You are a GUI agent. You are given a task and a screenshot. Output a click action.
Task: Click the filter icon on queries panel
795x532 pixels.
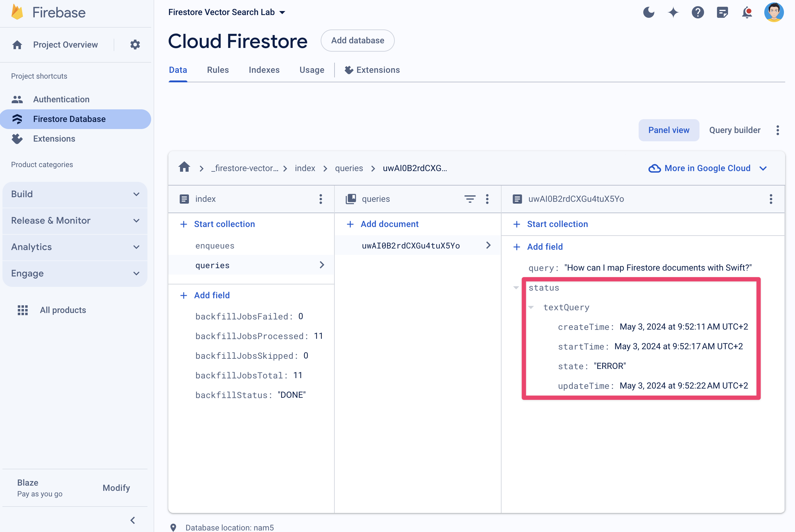[x=470, y=199]
